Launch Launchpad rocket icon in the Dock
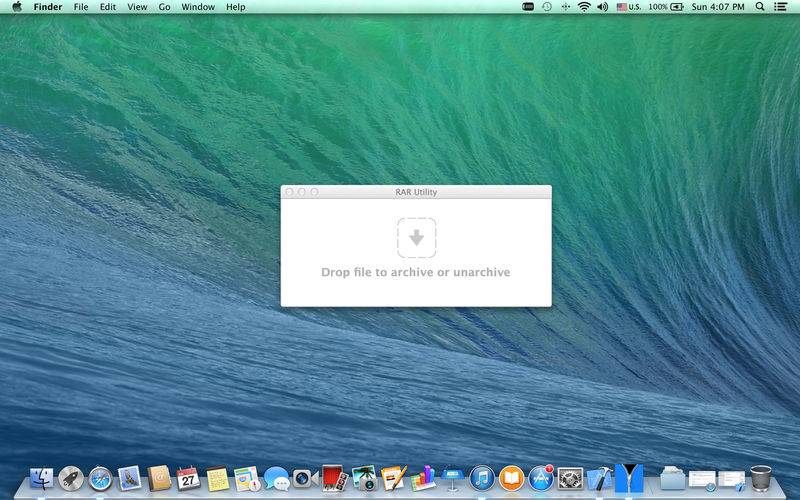The image size is (800, 500). tap(70, 479)
